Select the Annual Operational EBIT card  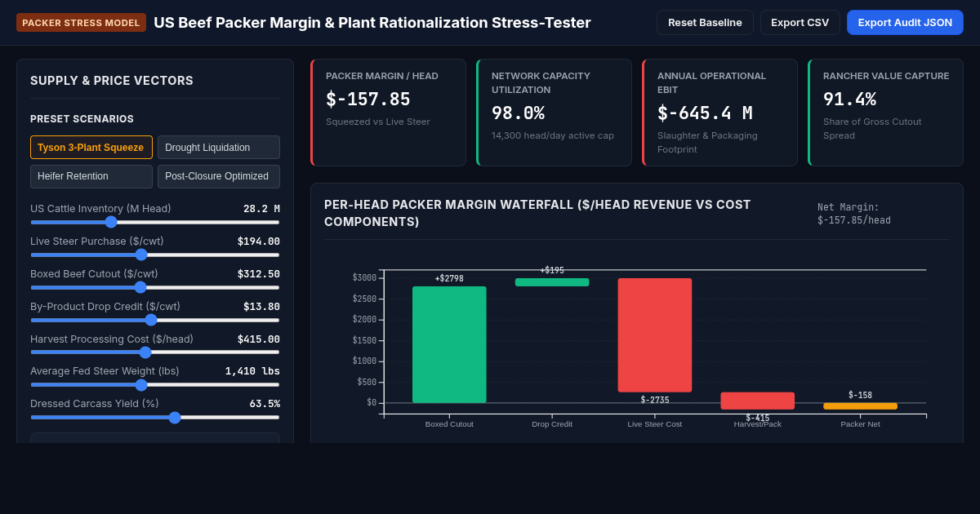pos(719,113)
